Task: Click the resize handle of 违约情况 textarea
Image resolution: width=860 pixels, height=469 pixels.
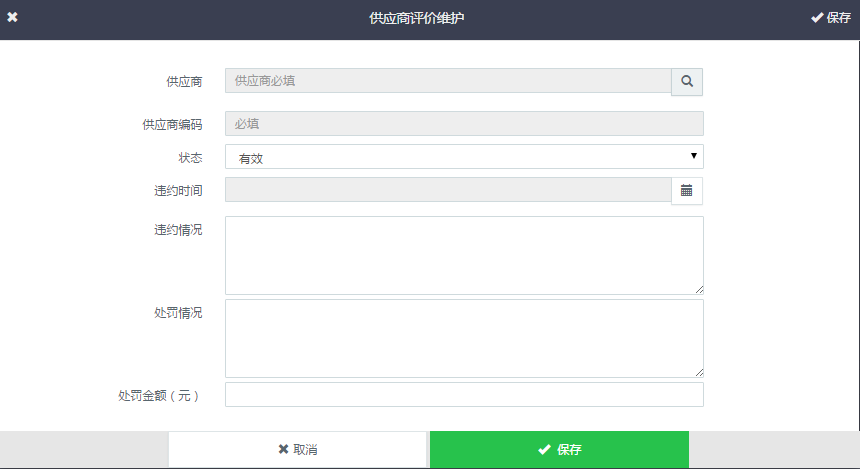Action: tap(698, 289)
